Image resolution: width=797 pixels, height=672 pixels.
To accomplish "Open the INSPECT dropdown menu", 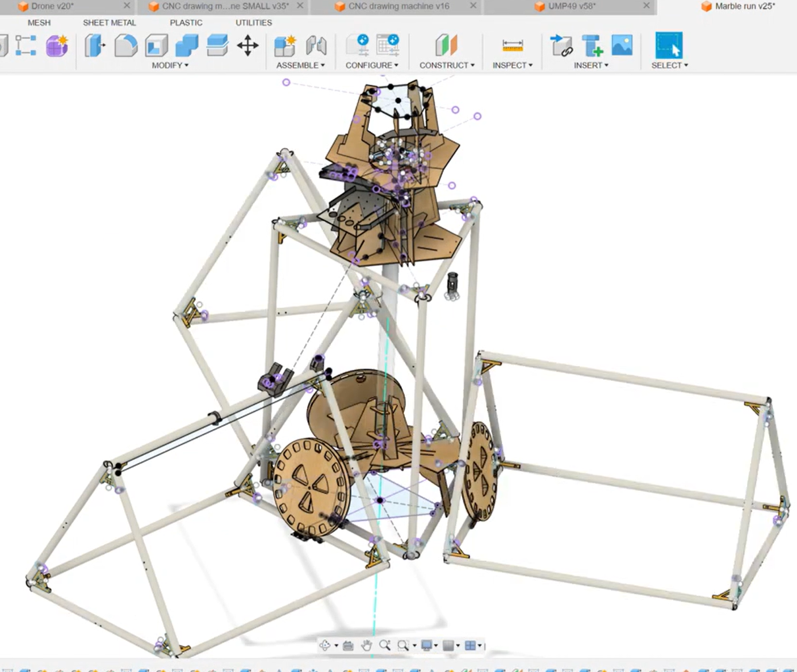I will point(513,65).
